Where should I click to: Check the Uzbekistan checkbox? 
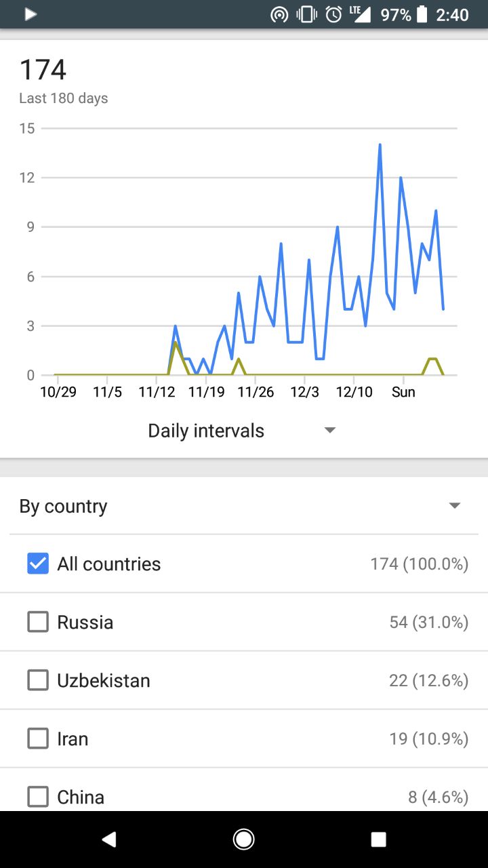point(38,680)
